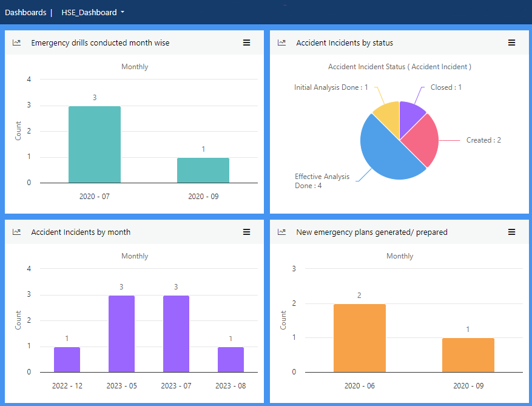Click chart icon beside Emergency drills title
532x406 pixels.
[17, 42]
